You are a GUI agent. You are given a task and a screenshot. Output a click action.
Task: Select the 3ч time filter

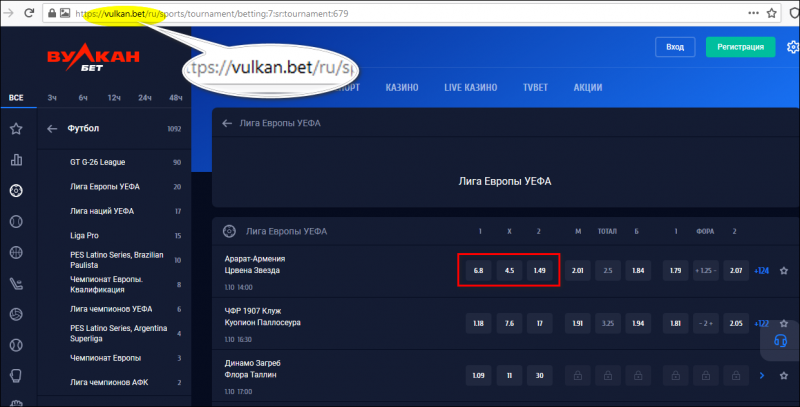[52, 97]
